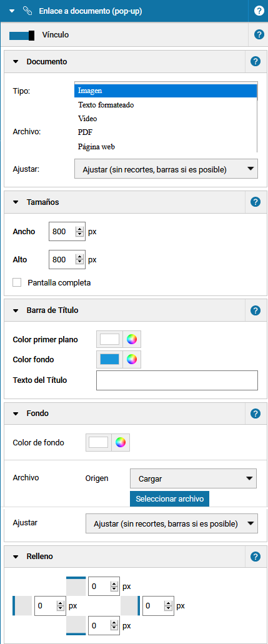Open help for Tamaños section
The height and width of the screenshot is (644, 268).
(256, 202)
